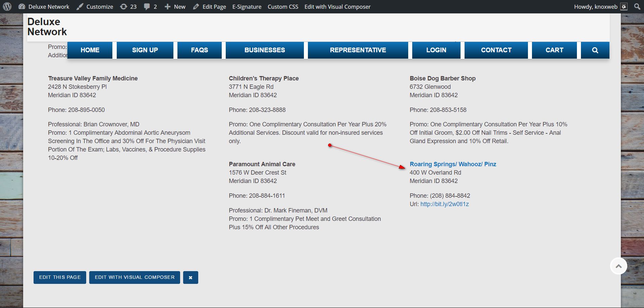This screenshot has width=644, height=308.
Task: Open the E-Signature admin menu
Action: click(247, 7)
